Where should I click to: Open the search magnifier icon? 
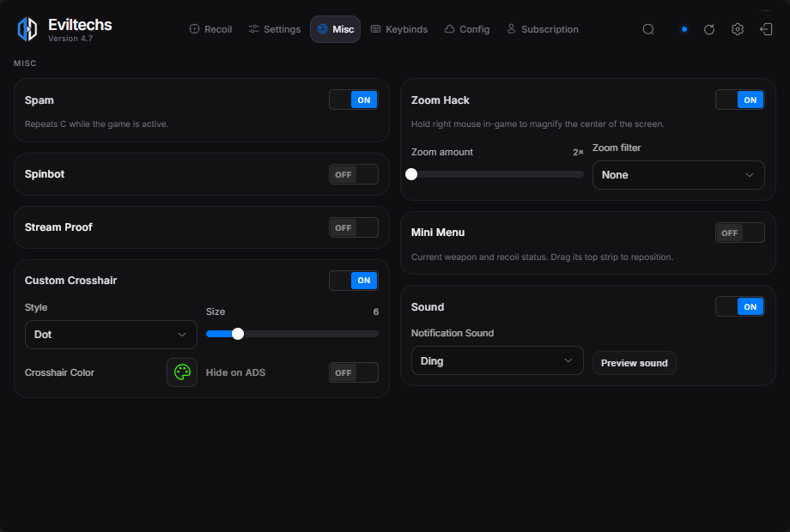pos(648,29)
